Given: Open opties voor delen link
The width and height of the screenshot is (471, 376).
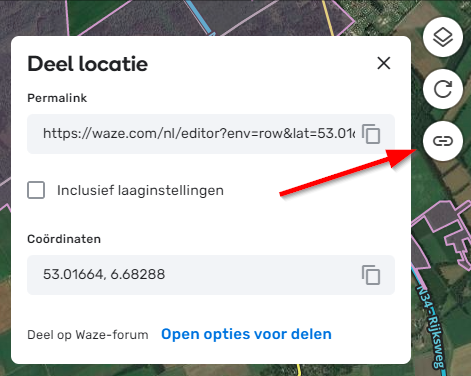Looking at the screenshot, I should (x=246, y=334).
